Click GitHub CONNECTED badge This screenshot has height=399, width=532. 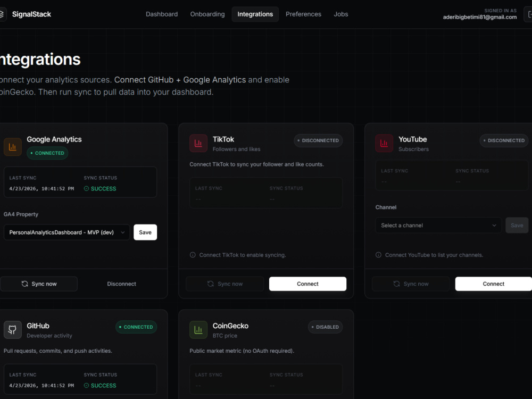click(x=136, y=327)
